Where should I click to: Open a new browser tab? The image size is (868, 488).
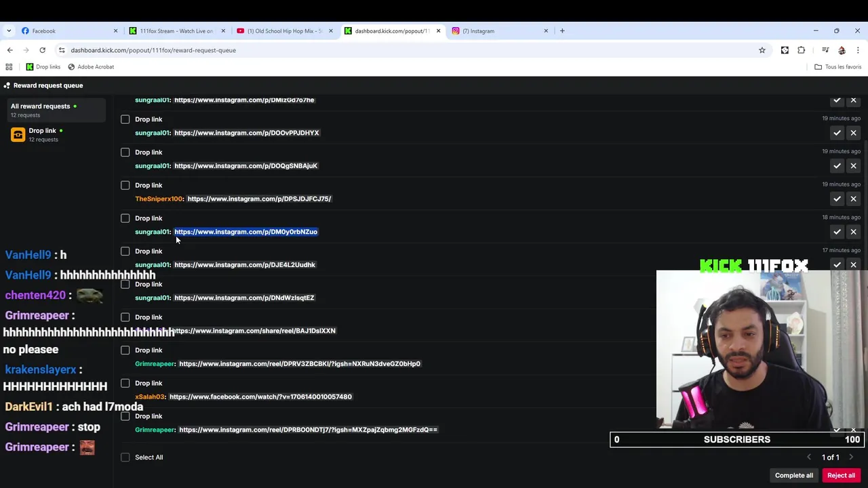(562, 30)
